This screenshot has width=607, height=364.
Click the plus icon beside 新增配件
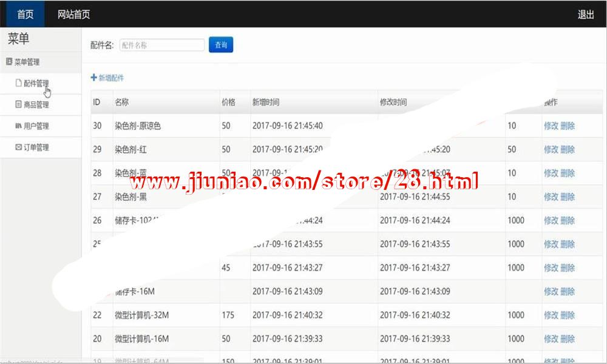pos(93,78)
